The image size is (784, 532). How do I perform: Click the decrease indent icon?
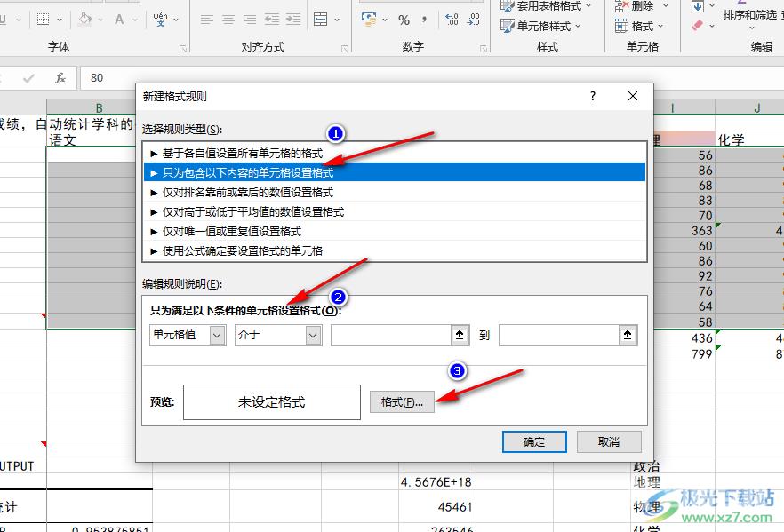pos(271,20)
